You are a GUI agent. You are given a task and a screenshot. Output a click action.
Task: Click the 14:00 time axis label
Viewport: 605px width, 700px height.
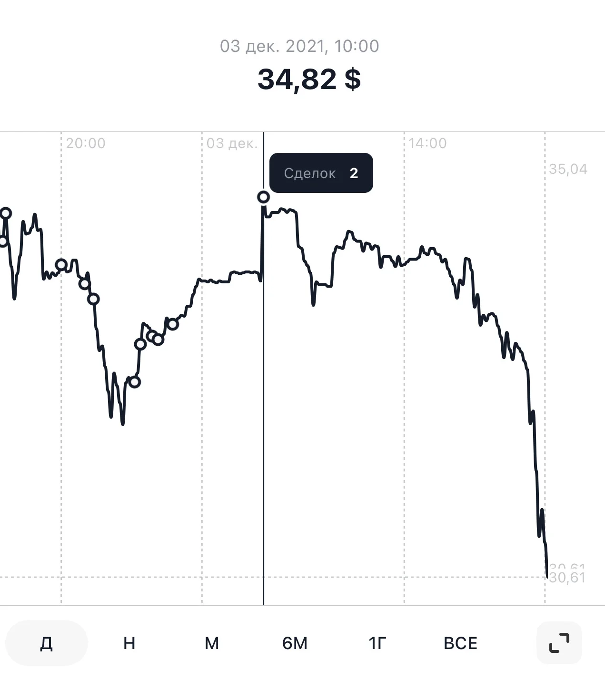click(427, 143)
